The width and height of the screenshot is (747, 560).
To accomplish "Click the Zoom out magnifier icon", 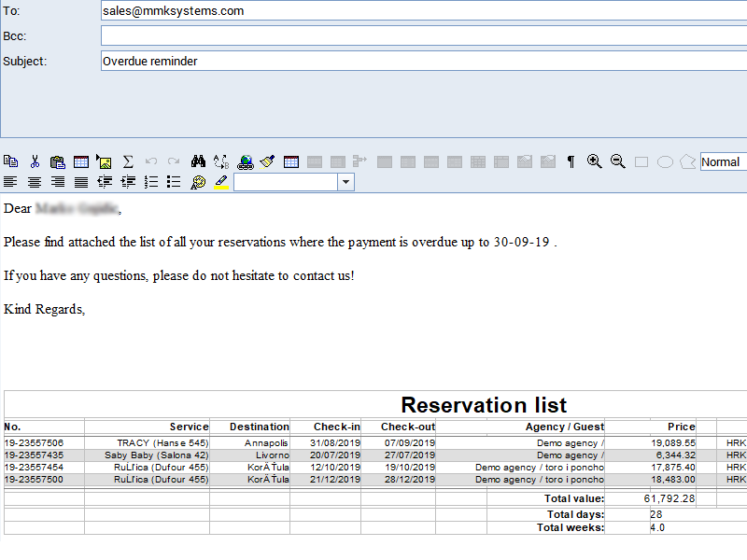I will (x=617, y=161).
